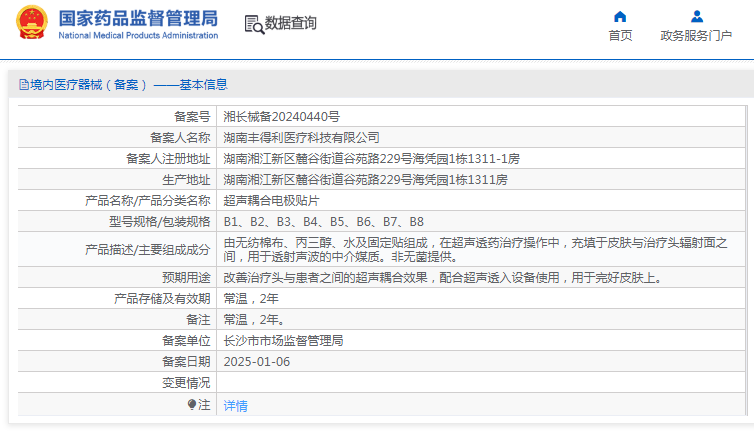Click the 备案人注册地址 label

[x=168, y=159]
